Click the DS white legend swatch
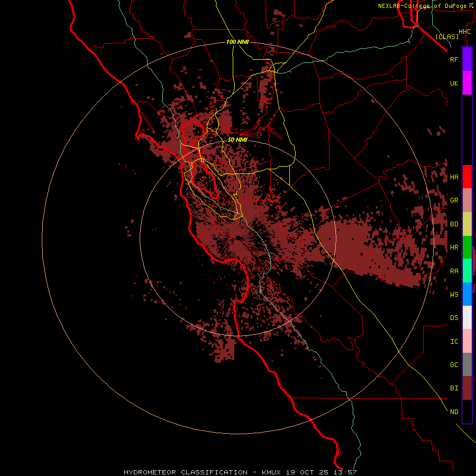Screen dimensions: 476x476 point(467,317)
